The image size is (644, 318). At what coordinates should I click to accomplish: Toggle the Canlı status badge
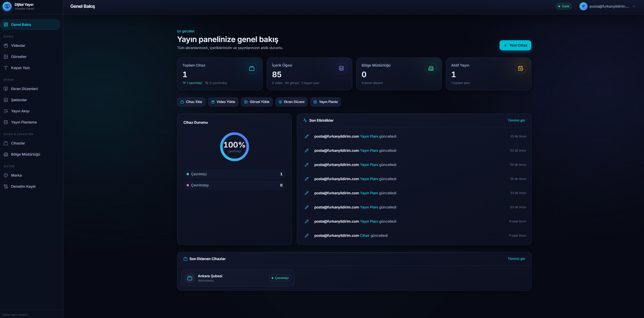[564, 6]
